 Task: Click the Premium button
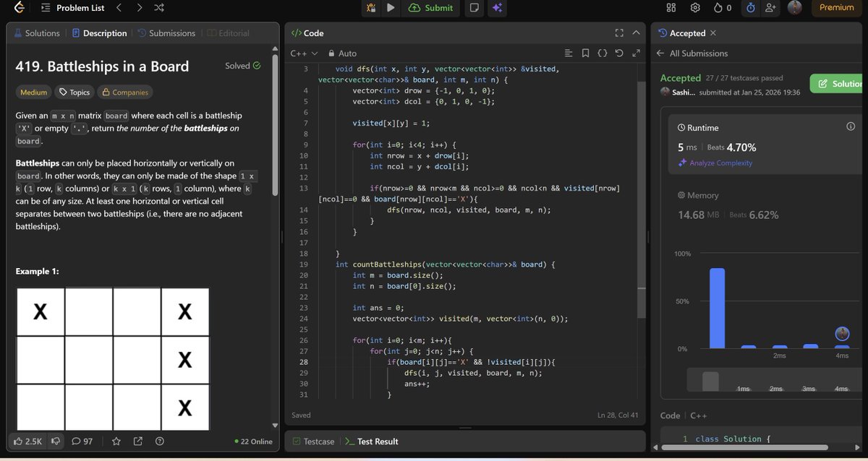836,8
